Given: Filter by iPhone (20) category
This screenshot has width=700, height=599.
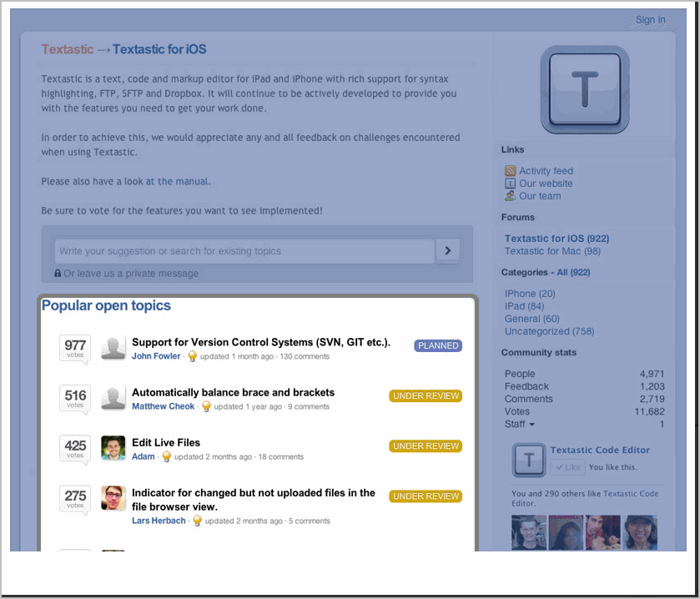Looking at the screenshot, I should (x=530, y=294).
